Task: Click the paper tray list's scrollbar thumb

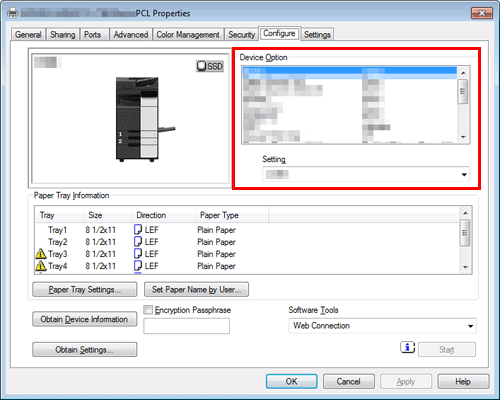Action: tap(465, 233)
